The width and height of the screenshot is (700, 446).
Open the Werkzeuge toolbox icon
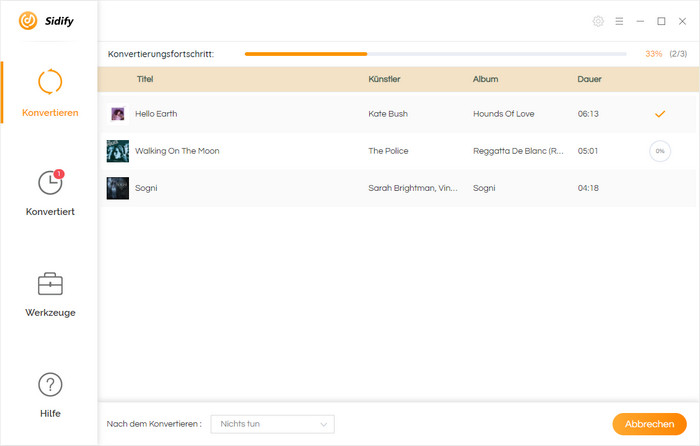pos(50,284)
